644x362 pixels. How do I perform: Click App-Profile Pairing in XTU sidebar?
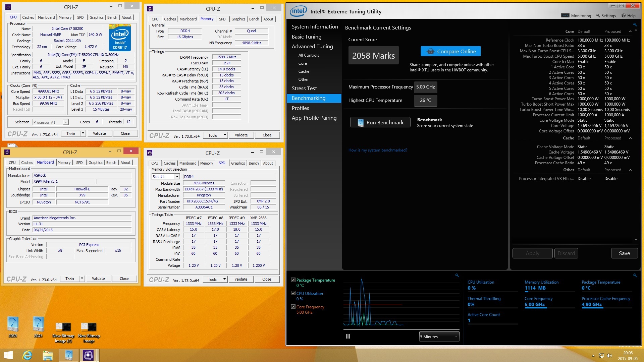coord(314,118)
